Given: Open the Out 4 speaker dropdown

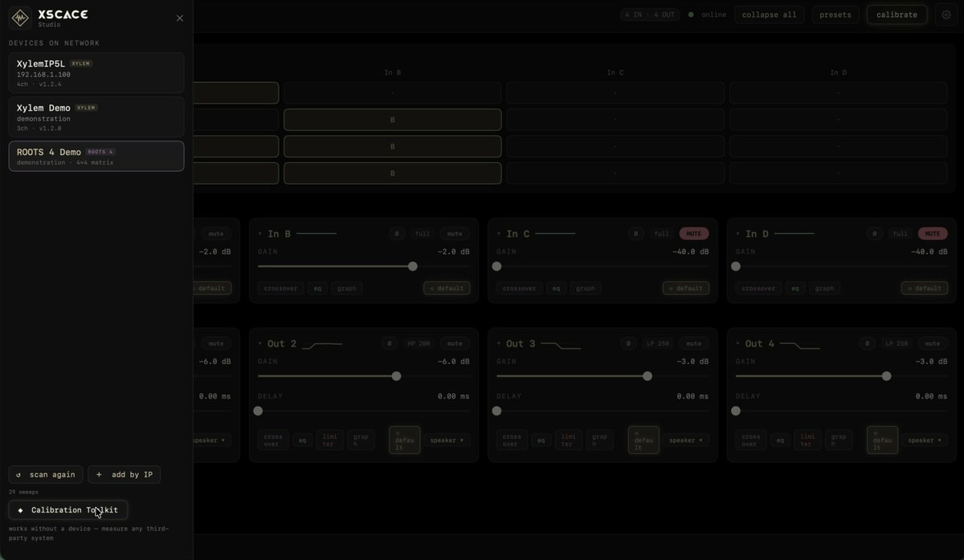Looking at the screenshot, I should click(x=925, y=440).
